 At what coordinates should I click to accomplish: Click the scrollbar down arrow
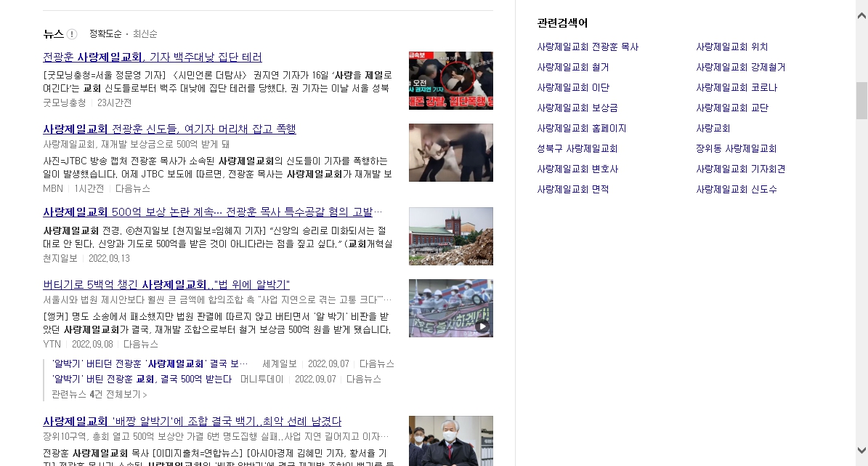(x=861, y=451)
